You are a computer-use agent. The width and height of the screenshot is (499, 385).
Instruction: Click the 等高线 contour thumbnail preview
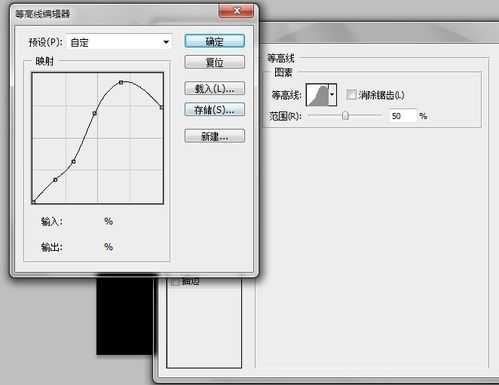click(317, 95)
